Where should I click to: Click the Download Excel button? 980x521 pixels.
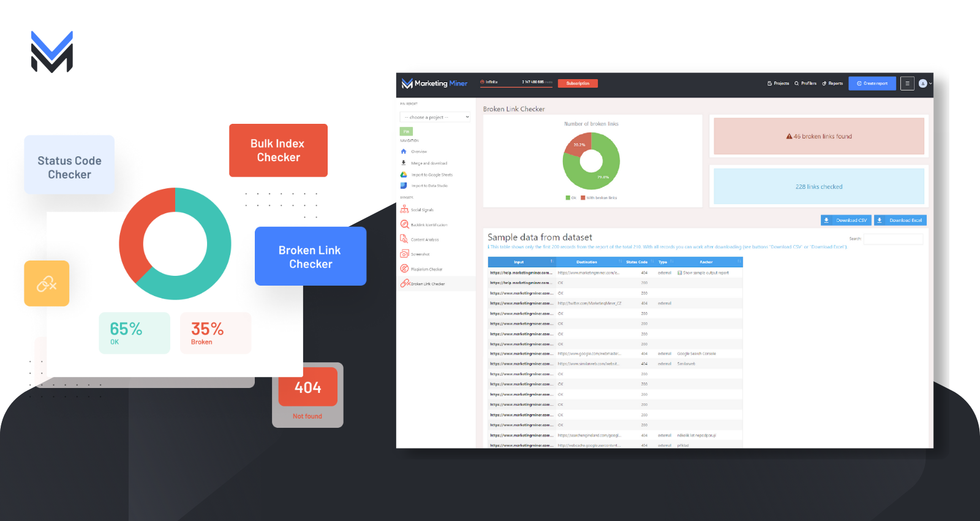coord(900,220)
